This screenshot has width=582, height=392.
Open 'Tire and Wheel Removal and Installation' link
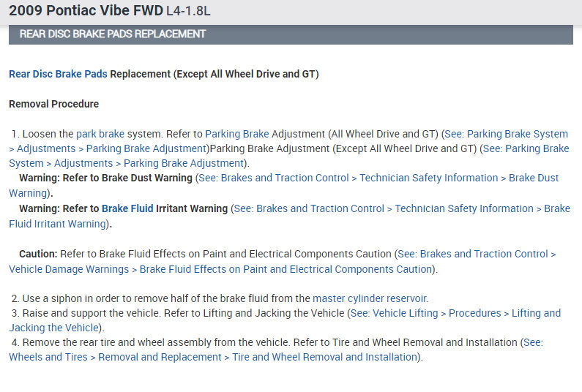pos(324,357)
